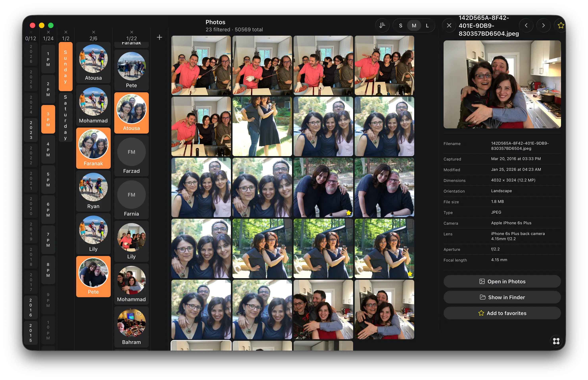Screen dimensions: 588x380
Task: Toggle the 2026 year filter
Action: point(31,54)
